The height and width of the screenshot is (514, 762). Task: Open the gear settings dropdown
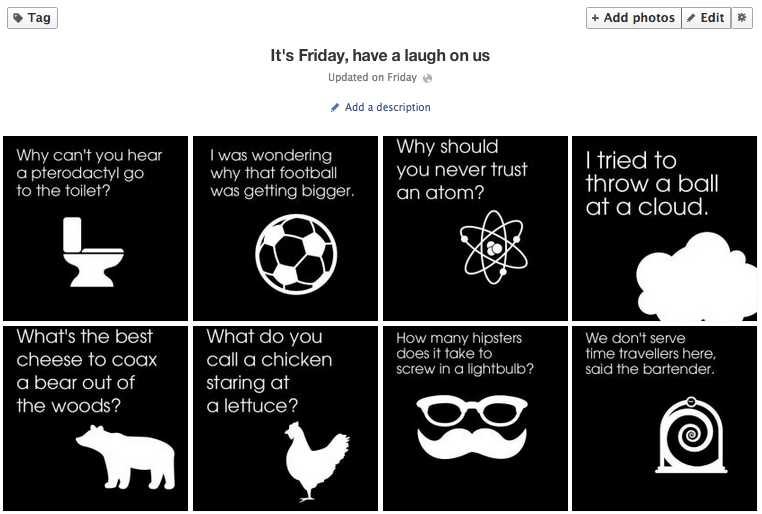[x=741, y=18]
